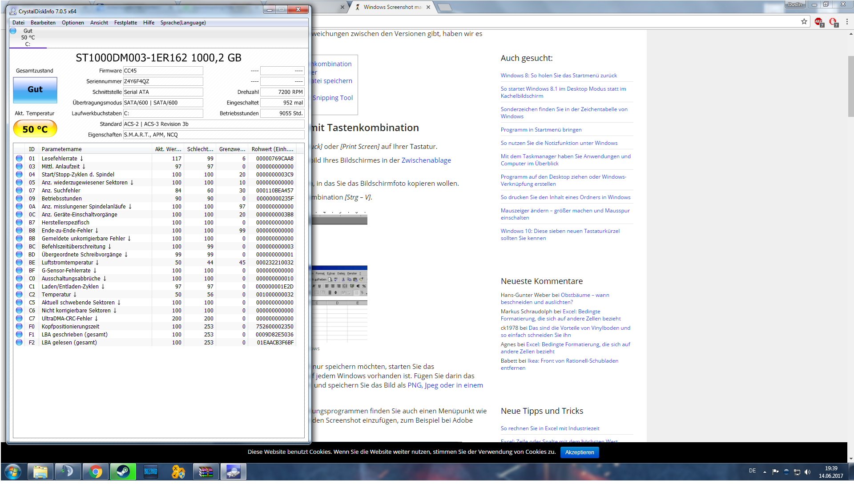
Task: Click the Parametername column header
Action: (62, 149)
